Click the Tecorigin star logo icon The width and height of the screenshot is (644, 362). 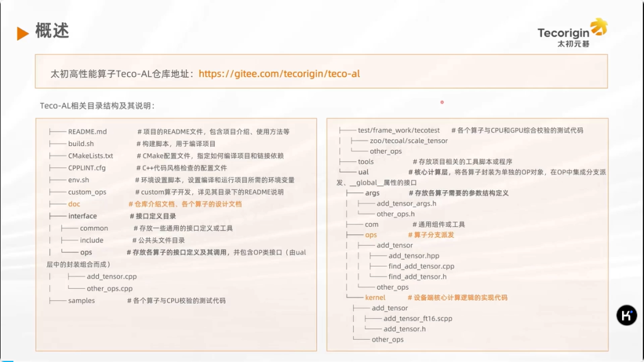[x=599, y=27]
